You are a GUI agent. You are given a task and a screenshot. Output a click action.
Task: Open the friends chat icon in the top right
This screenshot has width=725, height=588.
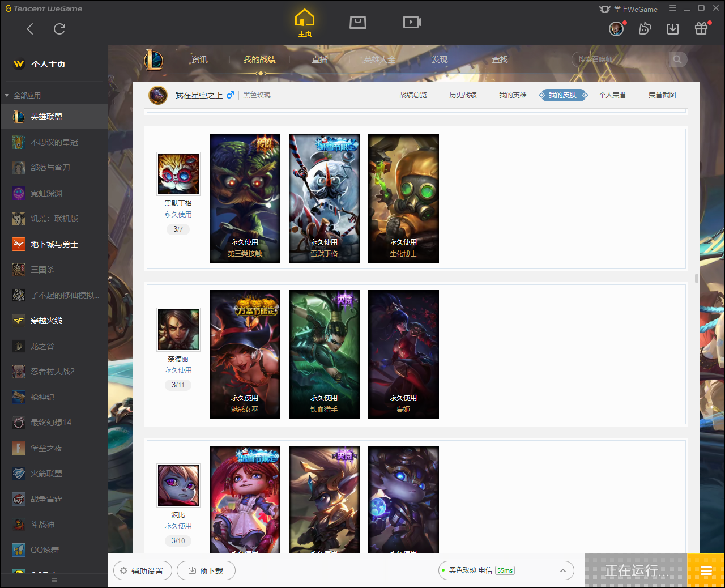coord(645,29)
